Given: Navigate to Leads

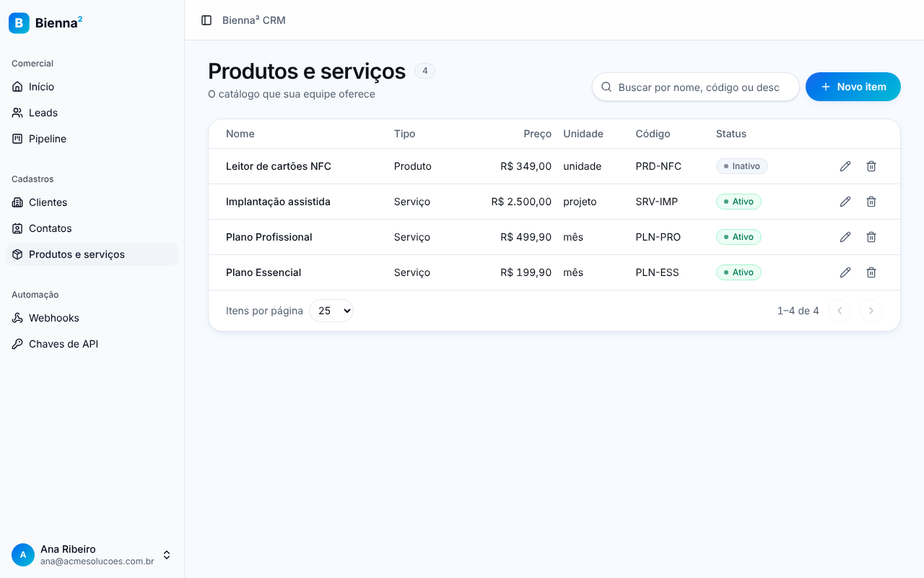Looking at the screenshot, I should (x=92, y=113).
